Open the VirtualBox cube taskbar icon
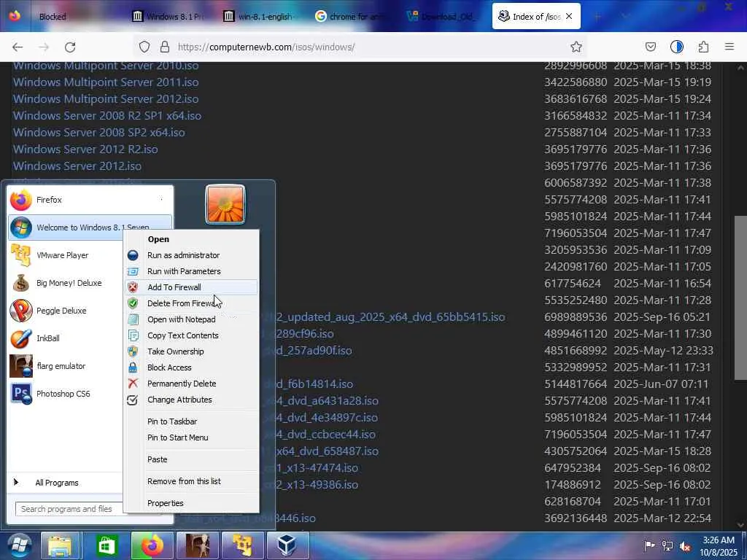Screen dimensions: 747x560 tap(287, 545)
